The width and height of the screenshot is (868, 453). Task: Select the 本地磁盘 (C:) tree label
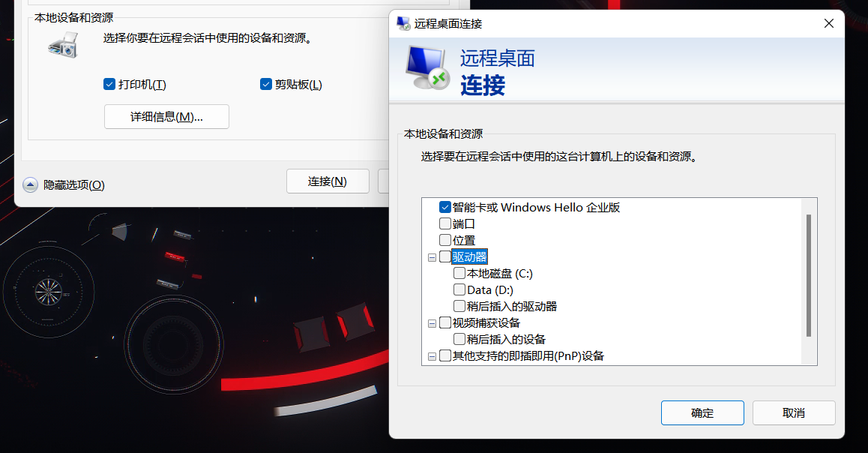click(500, 274)
